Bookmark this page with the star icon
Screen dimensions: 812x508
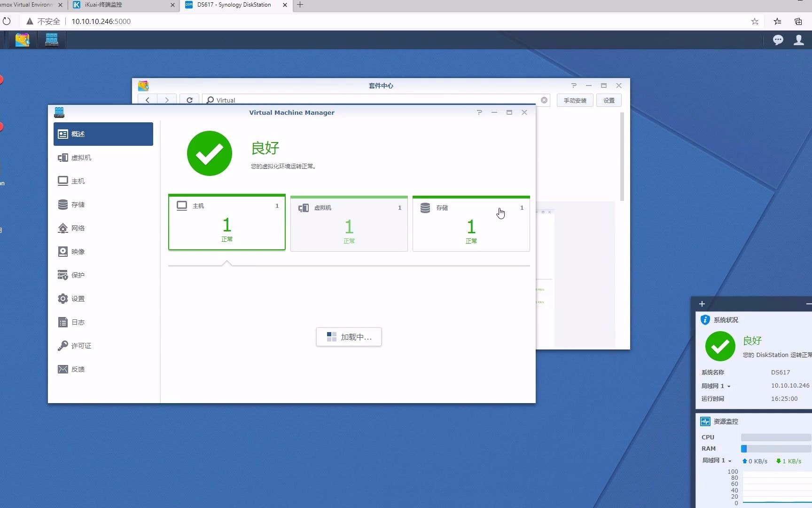pyautogui.click(x=755, y=21)
